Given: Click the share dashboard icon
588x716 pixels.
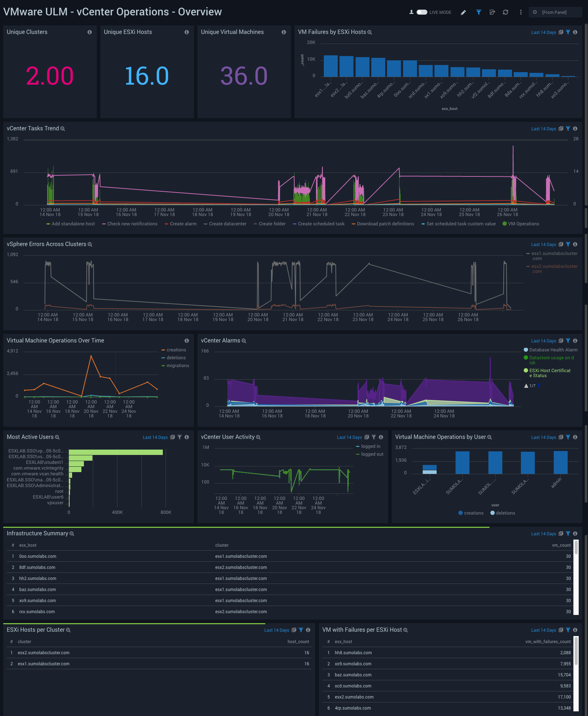Looking at the screenshot, I should 492,12.
